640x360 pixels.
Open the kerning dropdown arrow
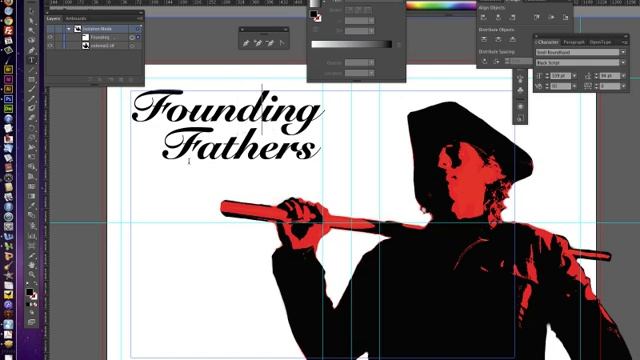574,86
